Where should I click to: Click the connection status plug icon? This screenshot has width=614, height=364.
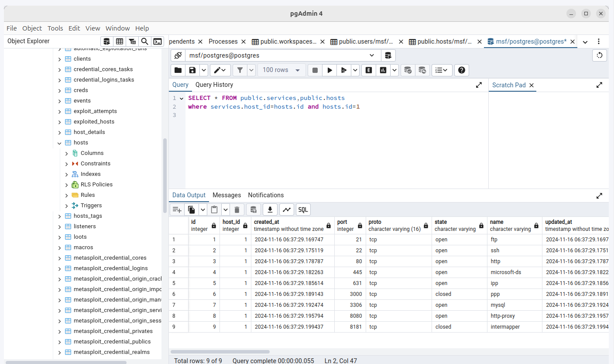pos(178,55)
